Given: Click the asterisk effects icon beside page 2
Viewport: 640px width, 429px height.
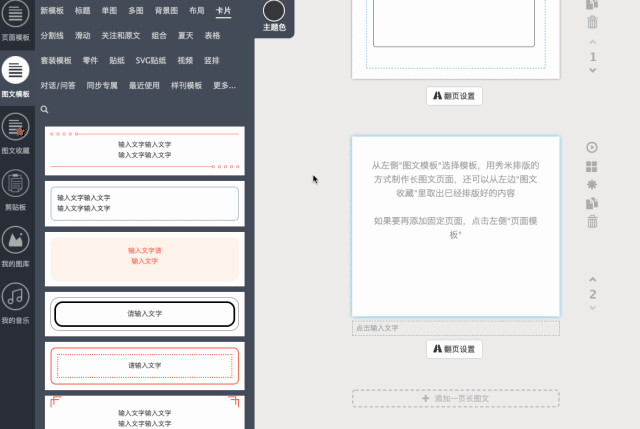Looking at the screenshot, I should pyautogui.click(x=592, y=184).
